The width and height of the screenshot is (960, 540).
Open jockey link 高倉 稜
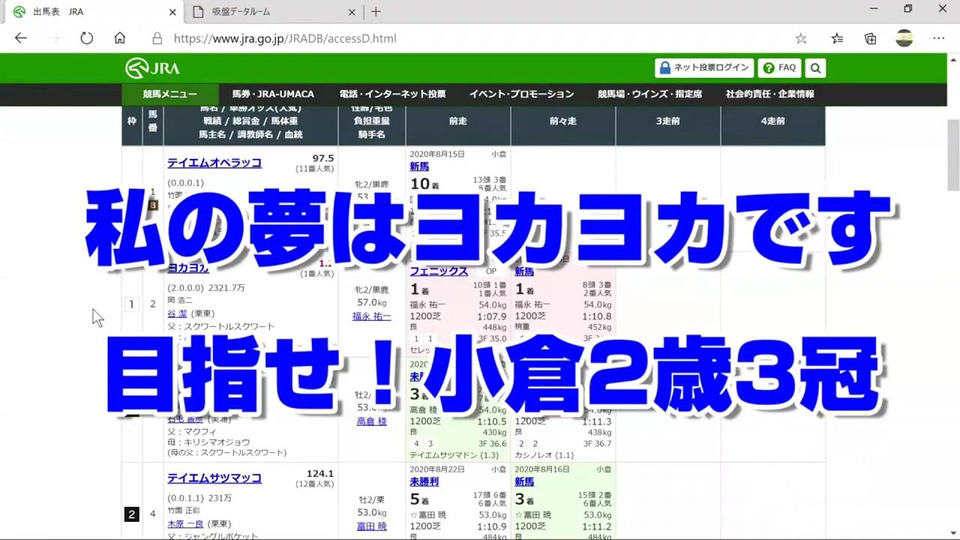click(372, 421)
